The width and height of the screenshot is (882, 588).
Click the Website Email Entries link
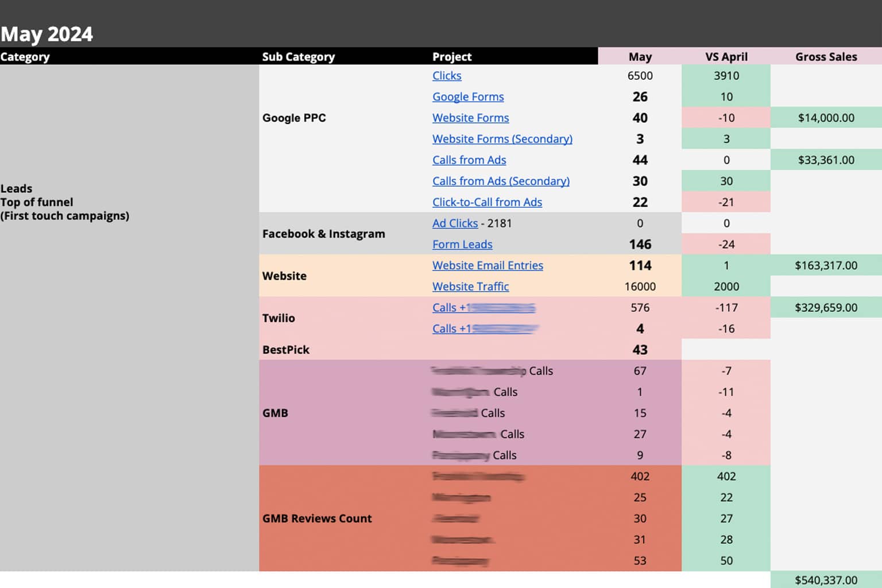(x=487, y=265)
